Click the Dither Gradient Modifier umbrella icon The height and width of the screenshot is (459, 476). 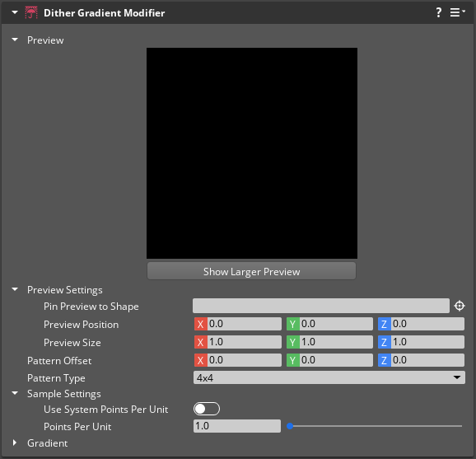(31, 12)
